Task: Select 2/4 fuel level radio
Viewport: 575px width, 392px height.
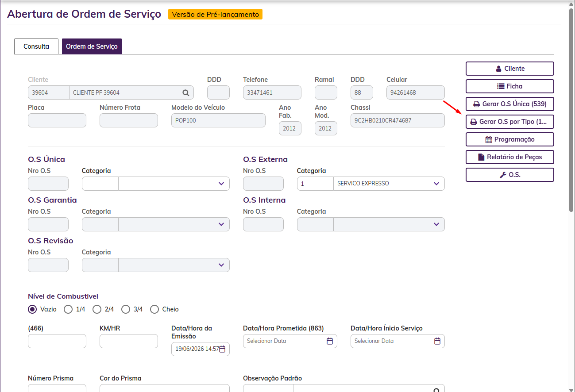Action: [x=97, y=309]
